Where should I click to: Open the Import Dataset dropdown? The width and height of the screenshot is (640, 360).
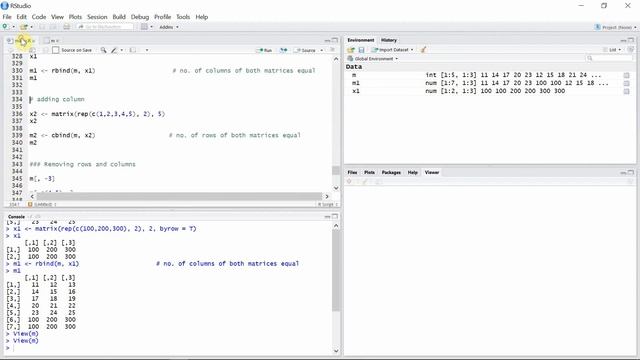point(393,50)
